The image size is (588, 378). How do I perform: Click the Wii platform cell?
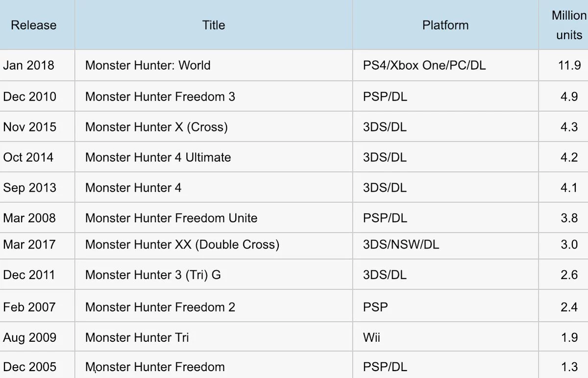[445, 337]
